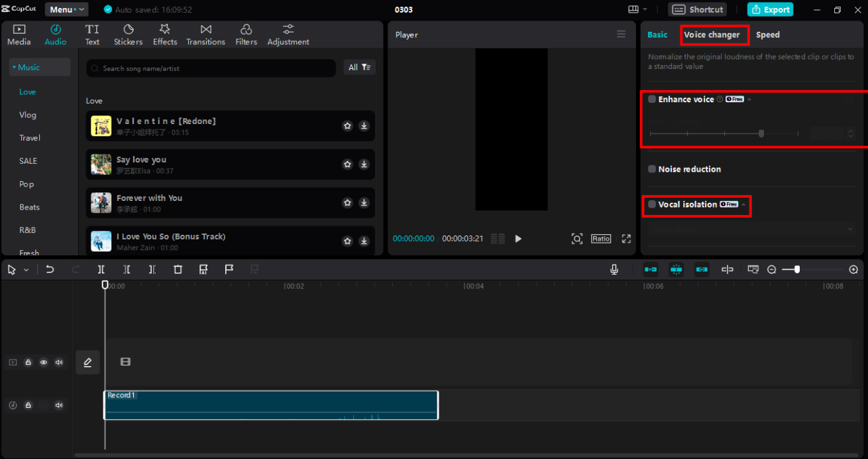Click the Shortcut button
868x459 pixels.
point(697,9)
